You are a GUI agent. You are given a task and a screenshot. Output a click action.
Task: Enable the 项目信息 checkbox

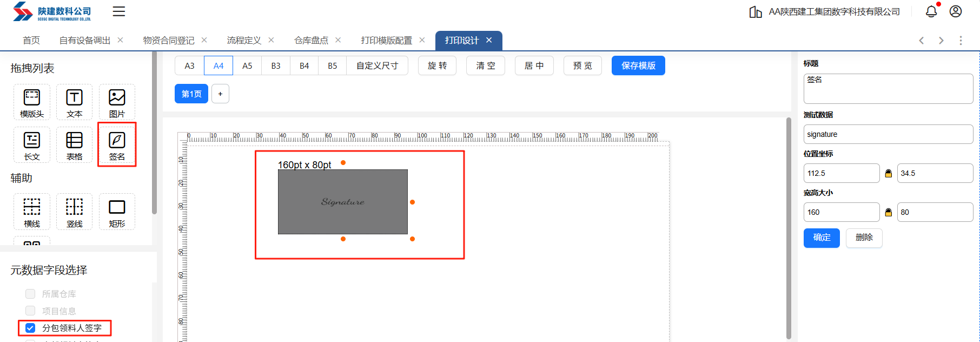point(30,311)
